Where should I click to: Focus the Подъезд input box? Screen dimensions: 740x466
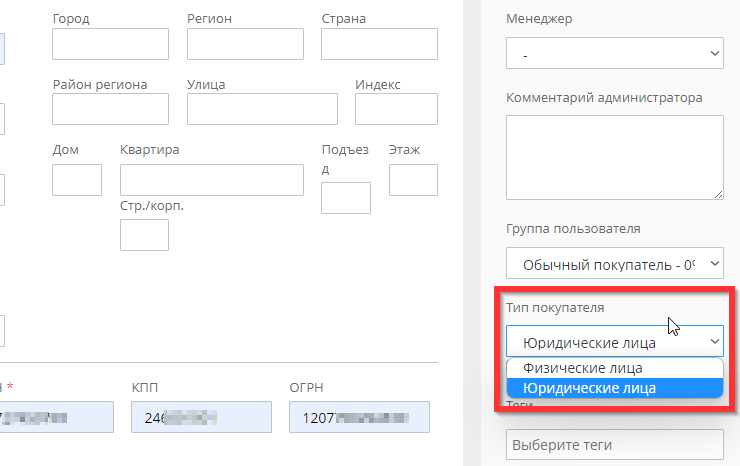coord(345,198)
